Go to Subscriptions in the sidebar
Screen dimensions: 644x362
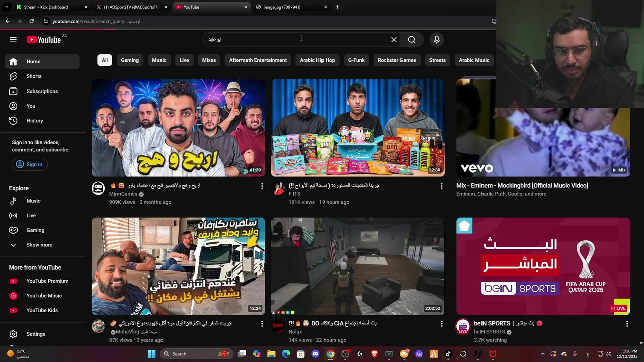click(42, 91)
